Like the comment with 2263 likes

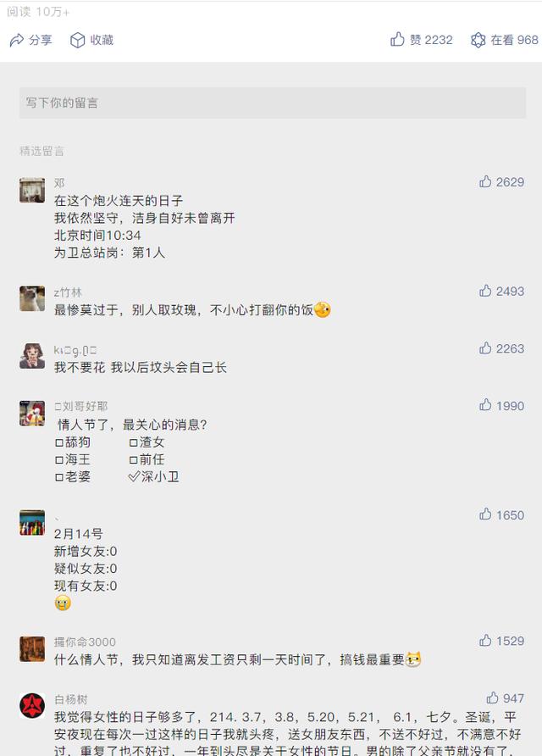(x=485, y=348)
